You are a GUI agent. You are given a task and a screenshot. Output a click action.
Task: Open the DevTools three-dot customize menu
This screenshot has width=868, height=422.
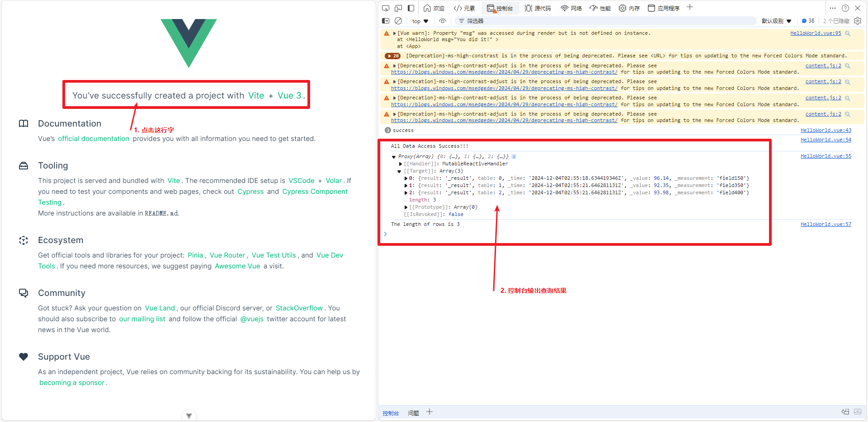pos(833,8)
